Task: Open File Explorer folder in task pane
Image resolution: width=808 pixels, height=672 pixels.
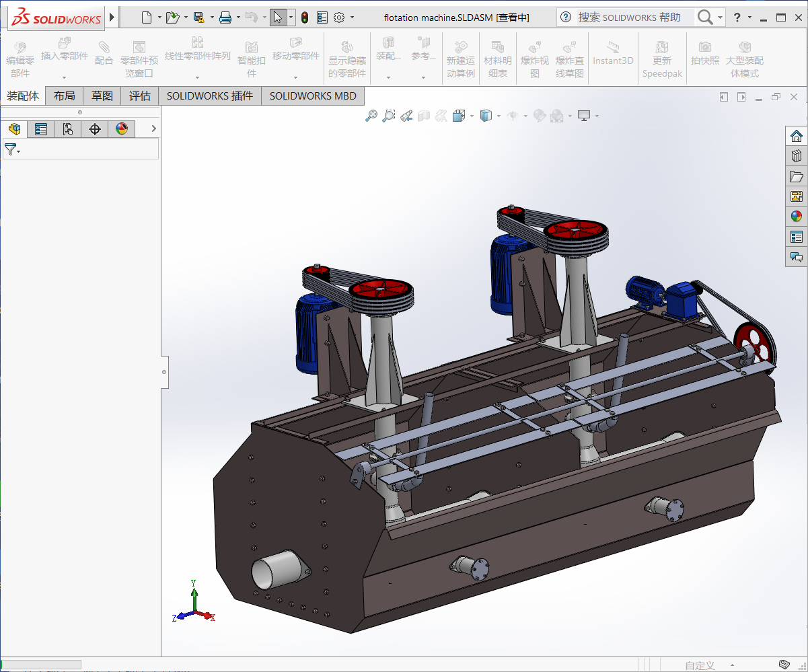Action: click(797, 176)
